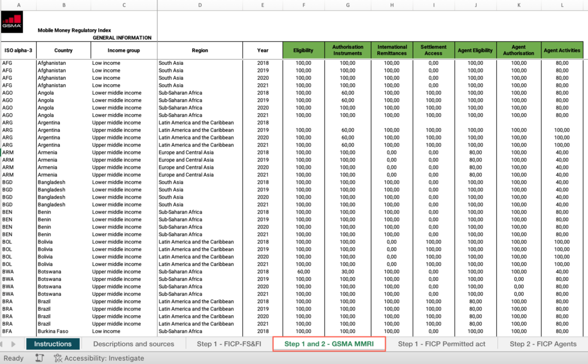The height and width of the screenshot is (364, 588).
Task: Select column A header
Action: (18, 5)
